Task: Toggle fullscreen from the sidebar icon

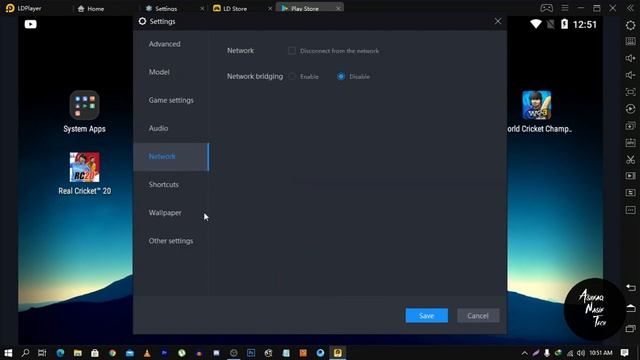Action: point(630,92)
